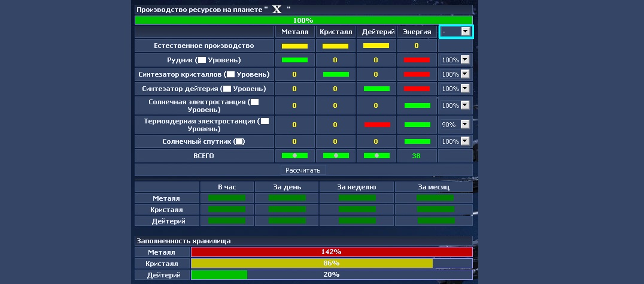Click the Заполненность хранилища section header
The width and height of the screenshot is (644, 284).
(184, 241)
